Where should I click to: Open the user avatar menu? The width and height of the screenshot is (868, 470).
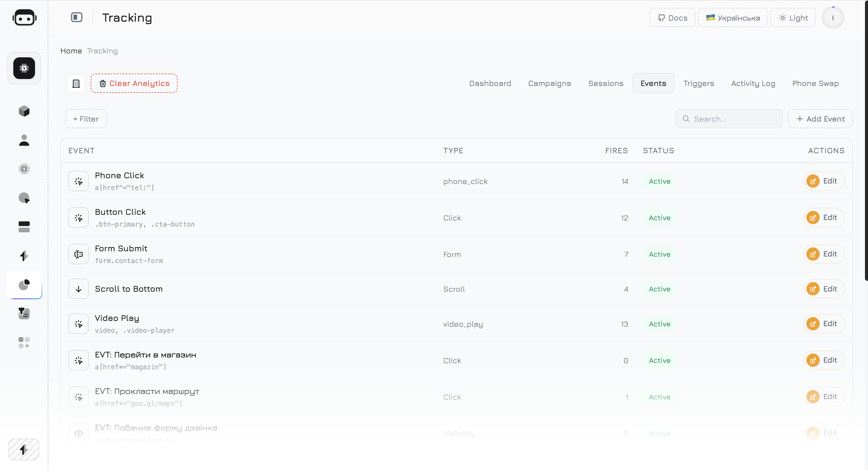[833, 18]
